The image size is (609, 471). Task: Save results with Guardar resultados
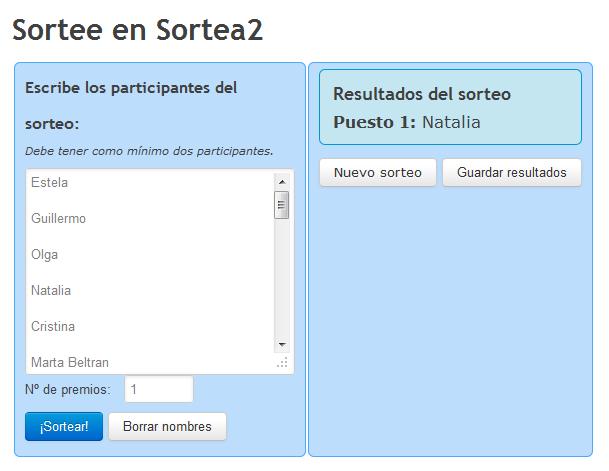[512, 172]
